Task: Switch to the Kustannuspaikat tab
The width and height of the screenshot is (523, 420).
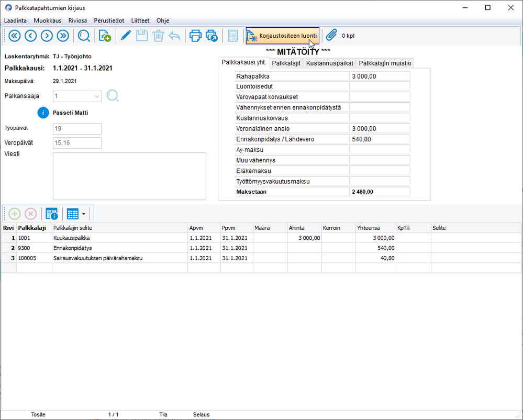Action: [x=330, y=63]
